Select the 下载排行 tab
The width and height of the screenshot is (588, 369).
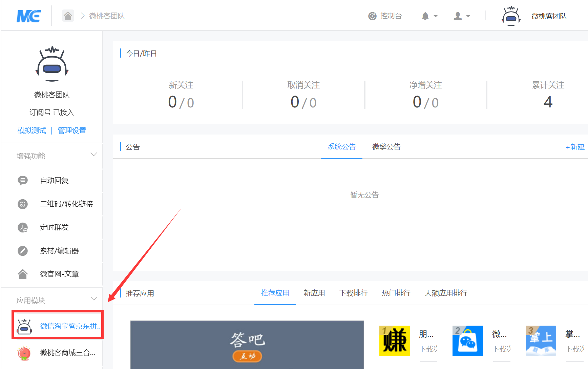(x=354, y=293)
